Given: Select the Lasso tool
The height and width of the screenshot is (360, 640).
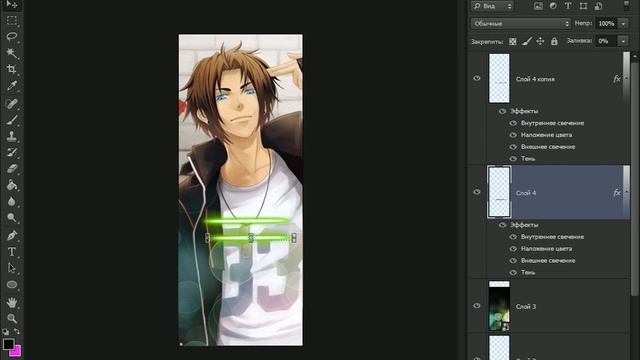Looking at the screenshot, I should 11,37.
